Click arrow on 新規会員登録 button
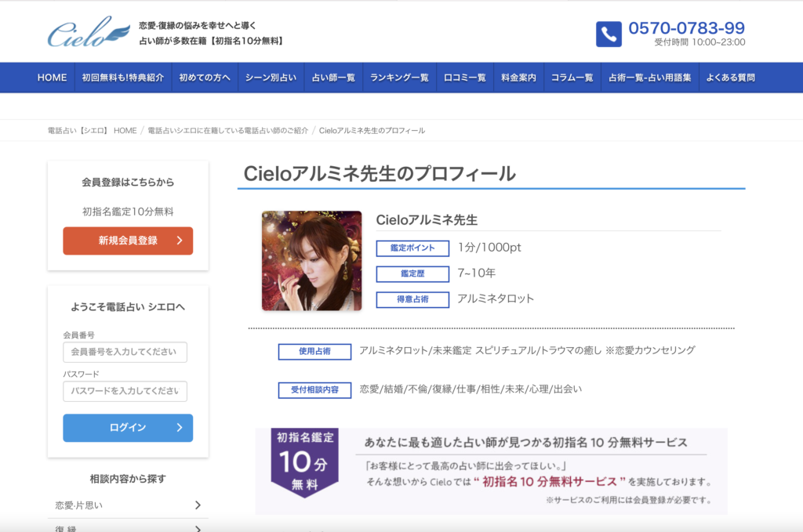This screenshot has width=803, height=532. [180, 241]
